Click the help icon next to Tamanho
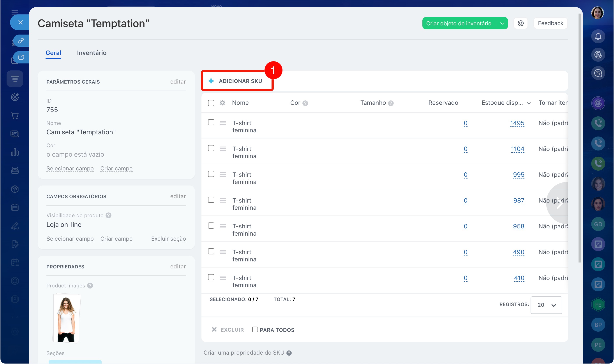The width and height of the screenshot is (614, 364). click(391, 103)
